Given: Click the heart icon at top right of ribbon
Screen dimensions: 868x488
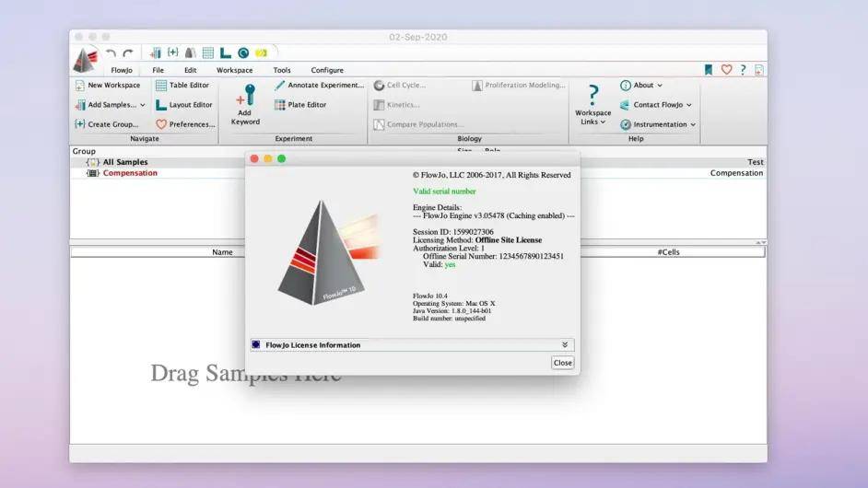Looking at the screenshot, I should [x=726, y=69].
